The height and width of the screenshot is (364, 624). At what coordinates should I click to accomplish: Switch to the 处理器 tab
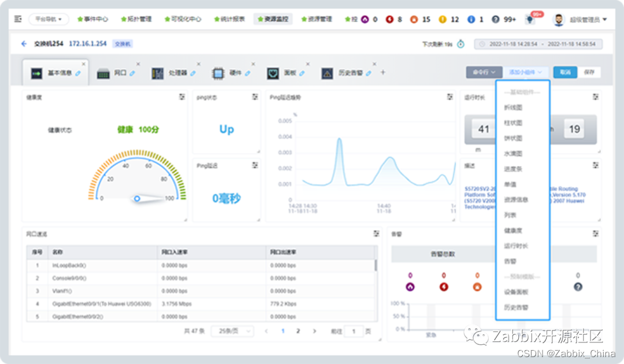coord(173,73)
